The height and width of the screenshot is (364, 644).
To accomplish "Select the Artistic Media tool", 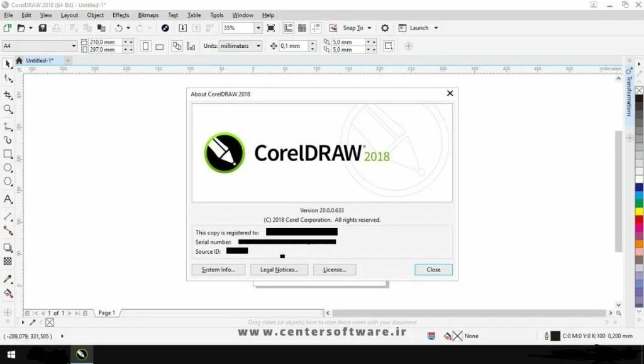I will (8, 140).
